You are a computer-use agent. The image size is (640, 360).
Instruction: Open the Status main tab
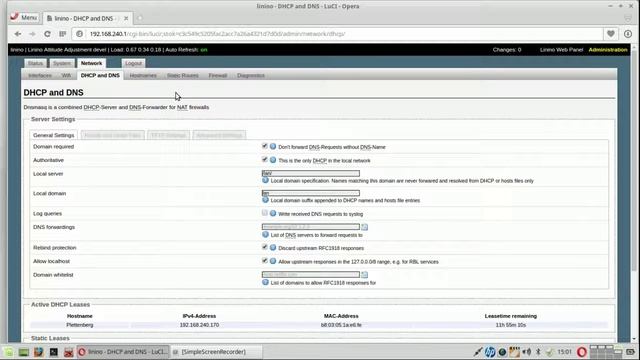click(35, 63)
